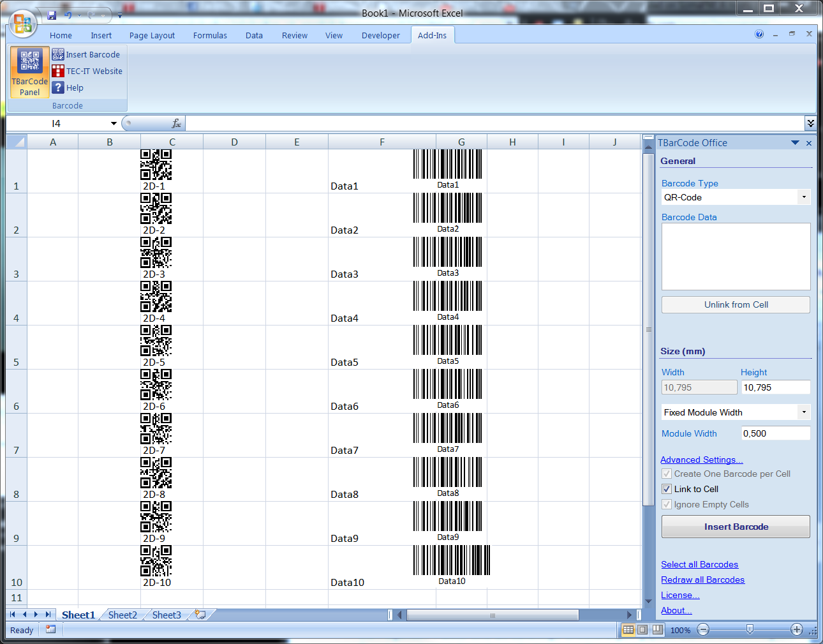Click the Barcode Data text area
The height and width of the screenshot is (644, 823).
point(736,257)
